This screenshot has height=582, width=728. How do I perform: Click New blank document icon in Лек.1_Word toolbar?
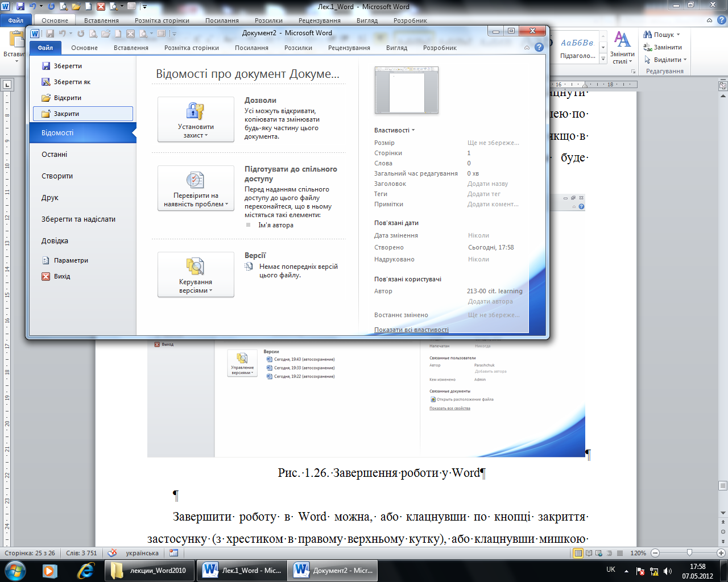pyautogui.click(x=89, y=7)
